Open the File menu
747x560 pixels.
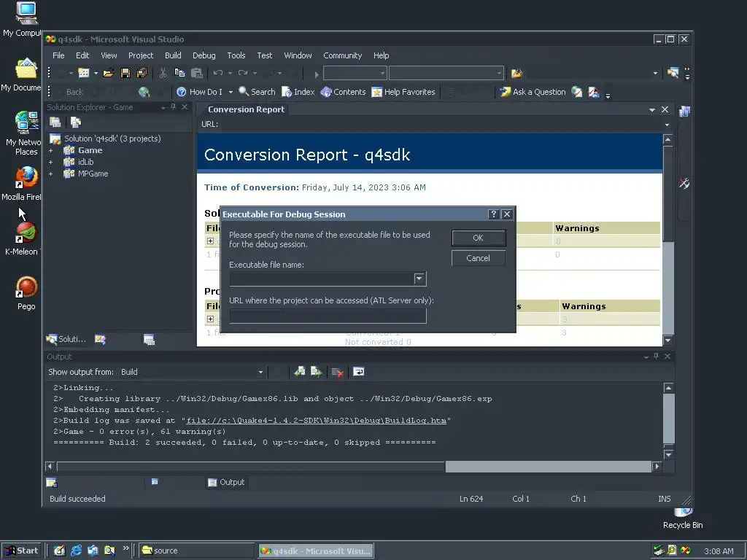58,55
